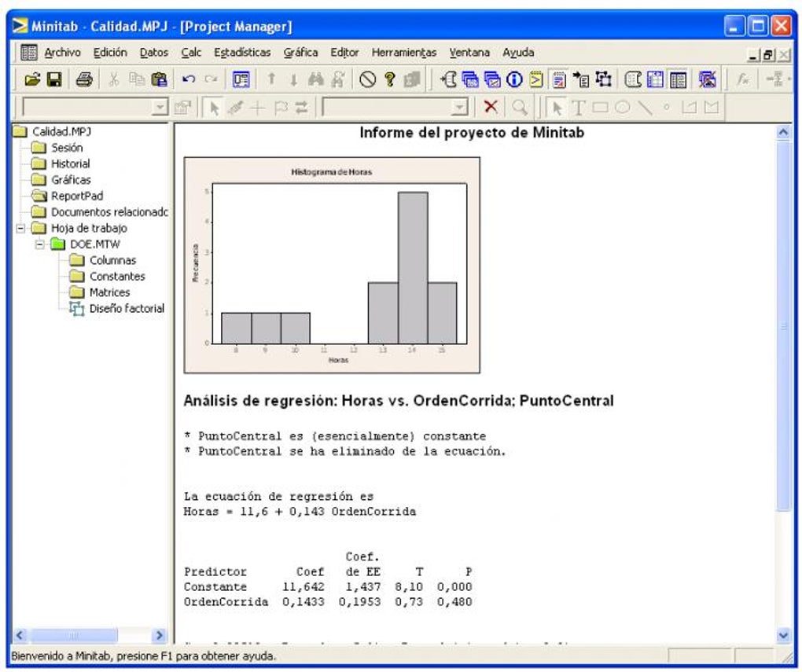
Task: Print the window with the printer icon
Action: click(x=84, y=79)
